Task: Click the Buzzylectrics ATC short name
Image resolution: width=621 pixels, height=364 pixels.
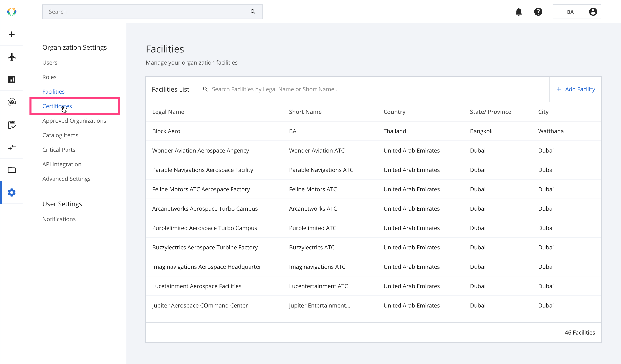Action: (x=312, y=247)
